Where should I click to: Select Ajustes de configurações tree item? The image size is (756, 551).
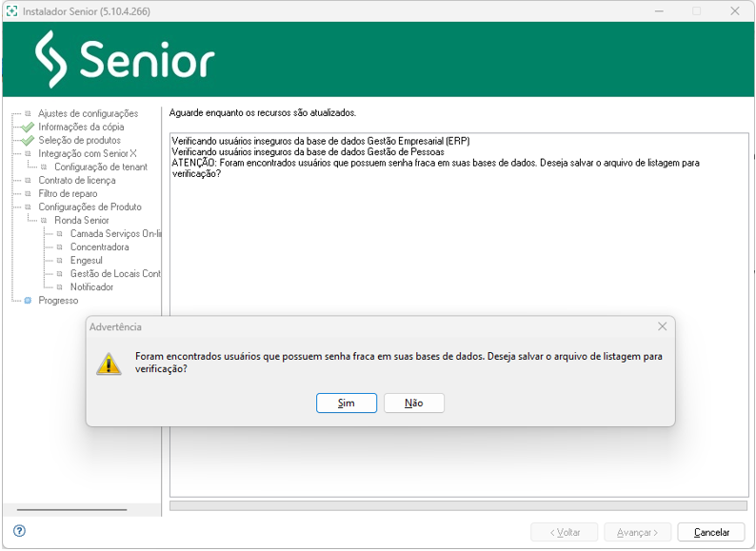89,114
